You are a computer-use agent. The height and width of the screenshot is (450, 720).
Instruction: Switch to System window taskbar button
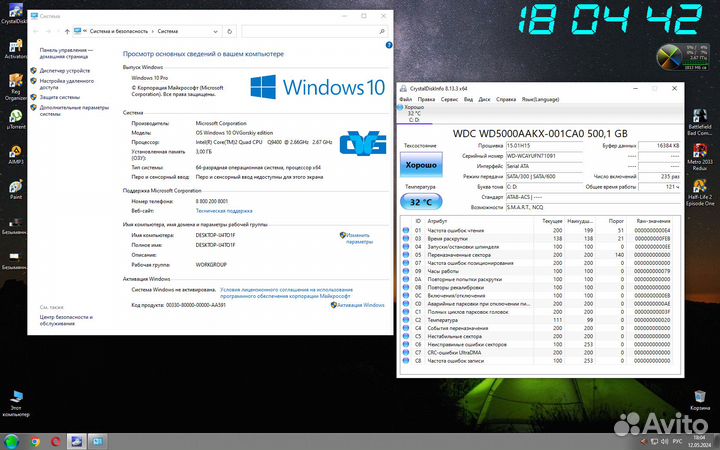click(97, 442)
